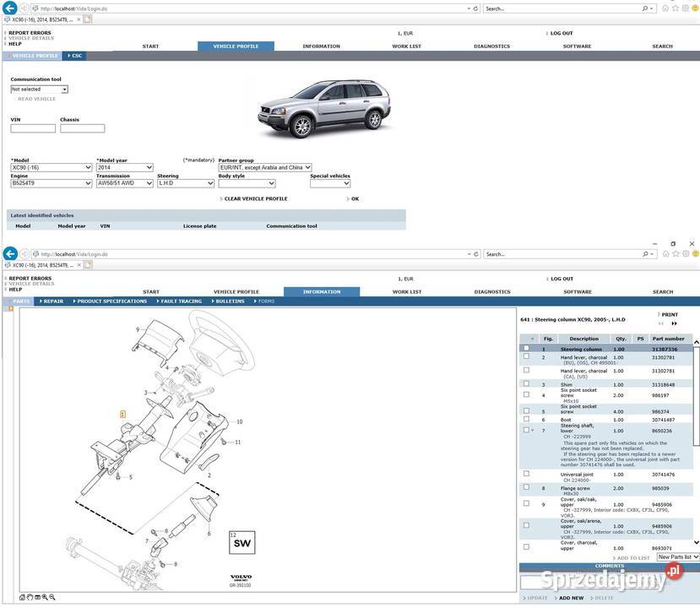Open the empty Body style dropdown

point(247,183)
